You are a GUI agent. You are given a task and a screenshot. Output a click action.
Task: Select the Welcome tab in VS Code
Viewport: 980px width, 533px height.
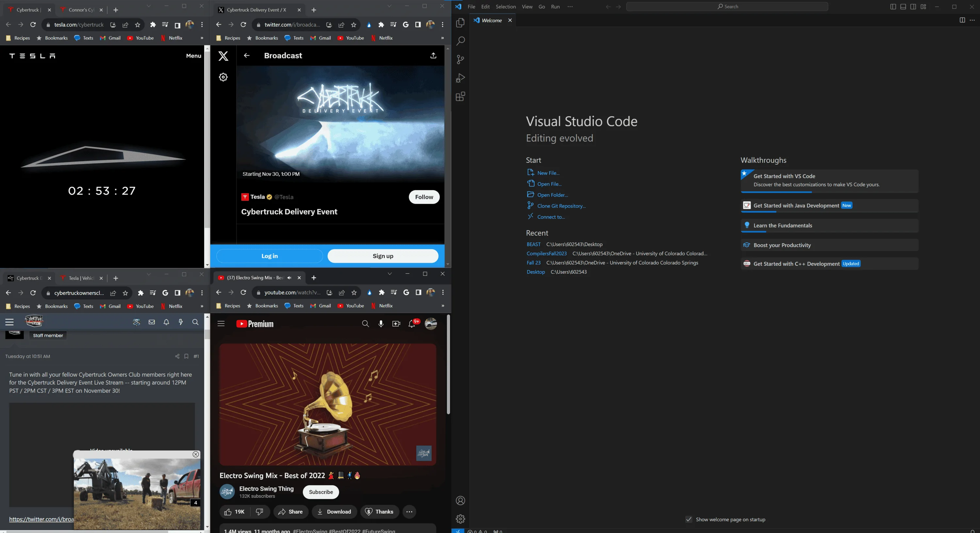(x=492, y=20)
